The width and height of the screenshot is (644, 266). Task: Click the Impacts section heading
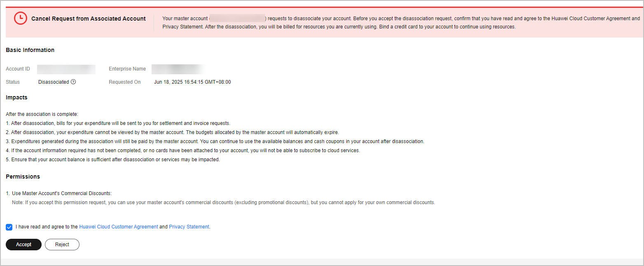click(x=16, y=98)
